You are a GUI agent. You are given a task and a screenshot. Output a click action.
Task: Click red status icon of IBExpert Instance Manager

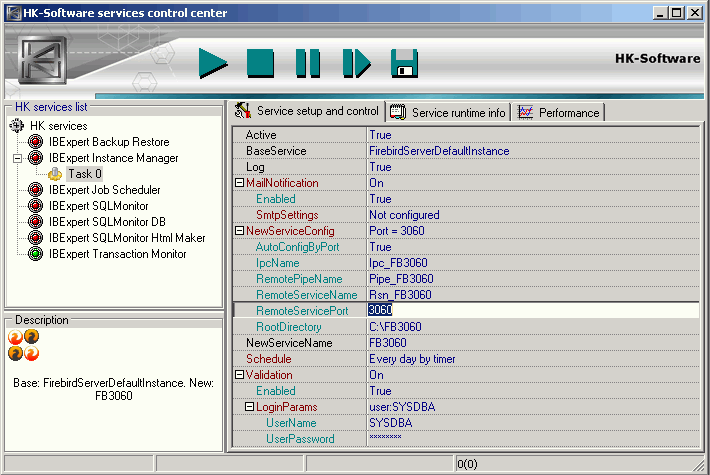click(x=35, y=158)
